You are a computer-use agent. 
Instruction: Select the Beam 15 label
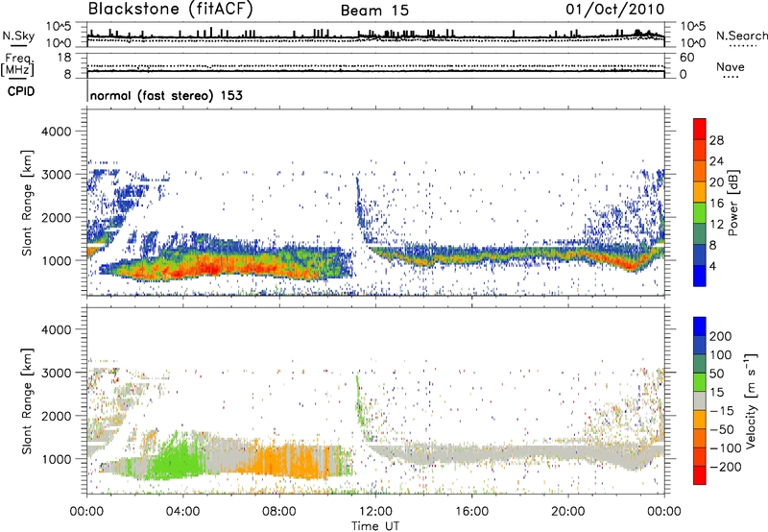coord(374,11)
